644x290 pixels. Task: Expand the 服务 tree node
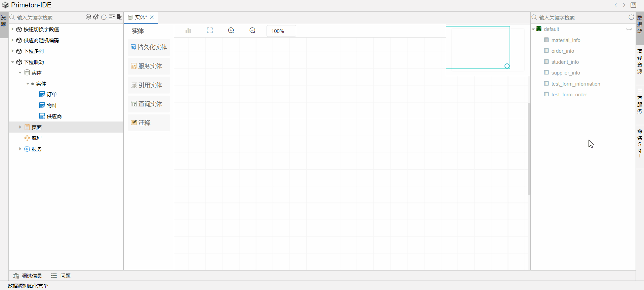(x=20, y=149)
